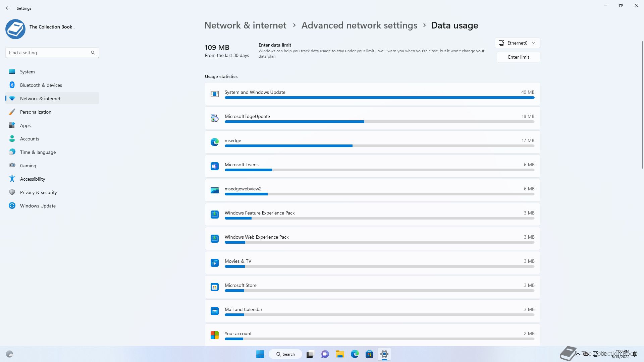The height and width of the screenshot is (362, 644).
Task: Click the Accessibility figure icon
Action: point(12,179)
